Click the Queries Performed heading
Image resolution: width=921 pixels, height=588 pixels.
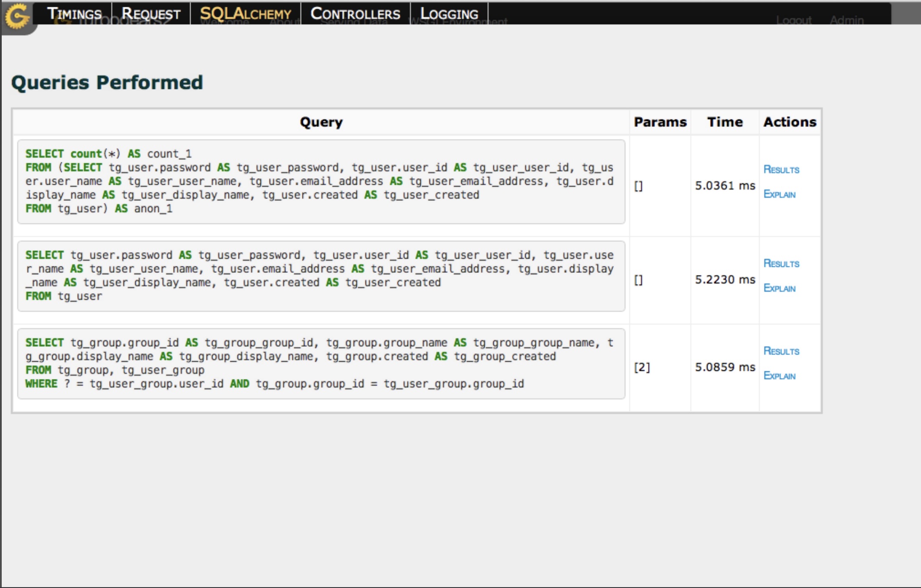click(107, 82)
